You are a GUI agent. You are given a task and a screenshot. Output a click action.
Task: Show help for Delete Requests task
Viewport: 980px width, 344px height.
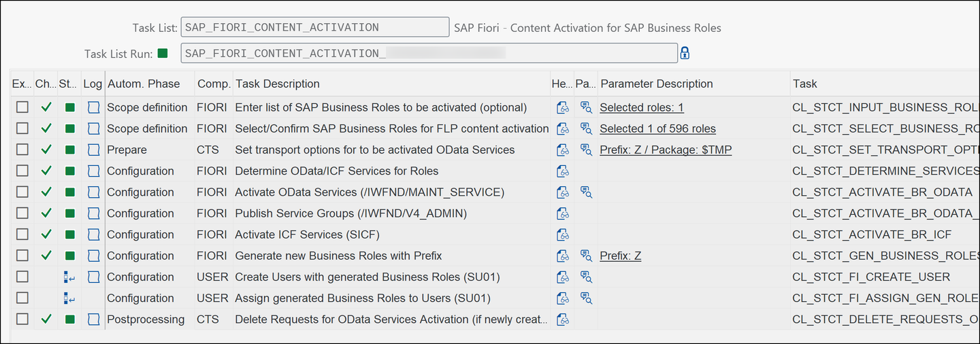coord(562,319)
